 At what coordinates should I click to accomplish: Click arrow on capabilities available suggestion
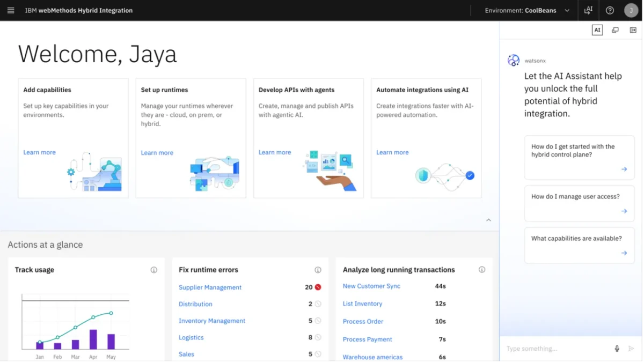624,253
